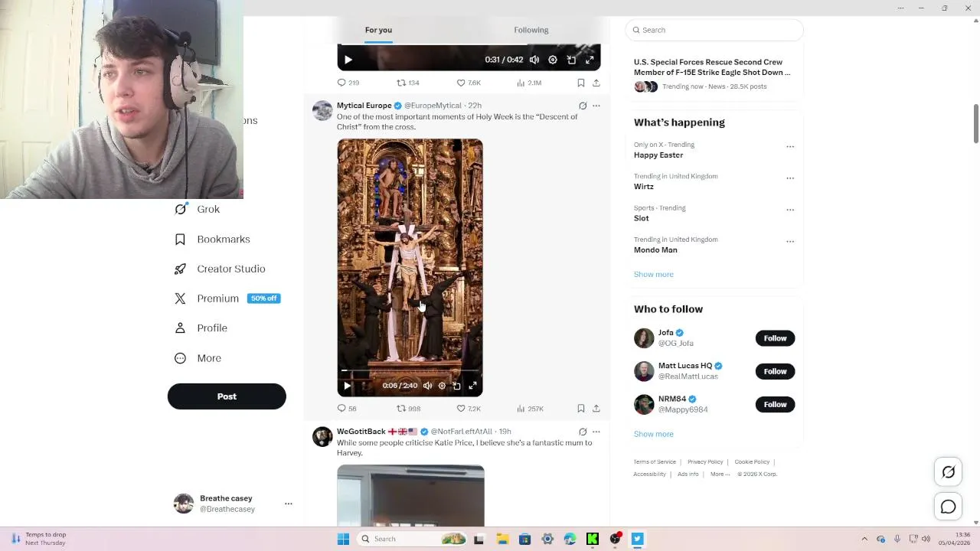Viewport: 980px width, 551px height.
Task: Reply to Mytical Europe post with 56 comments
Action: point(347,409)
